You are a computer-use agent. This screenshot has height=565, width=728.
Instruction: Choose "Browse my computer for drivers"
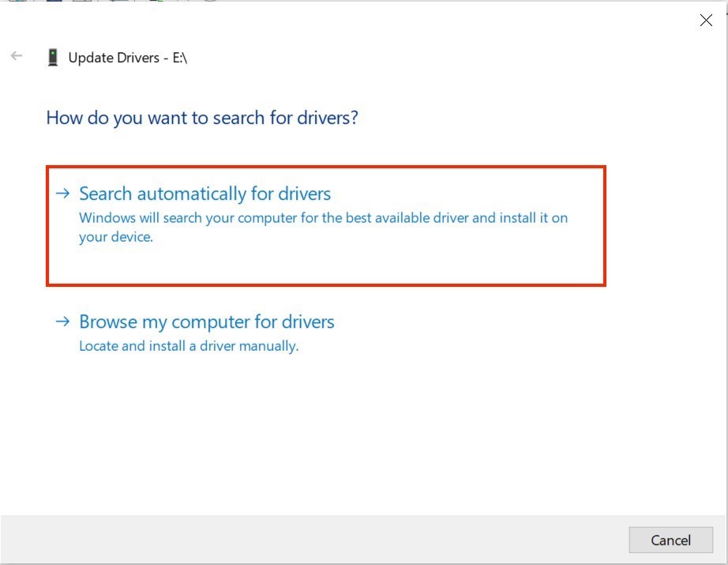pos(207,322)
